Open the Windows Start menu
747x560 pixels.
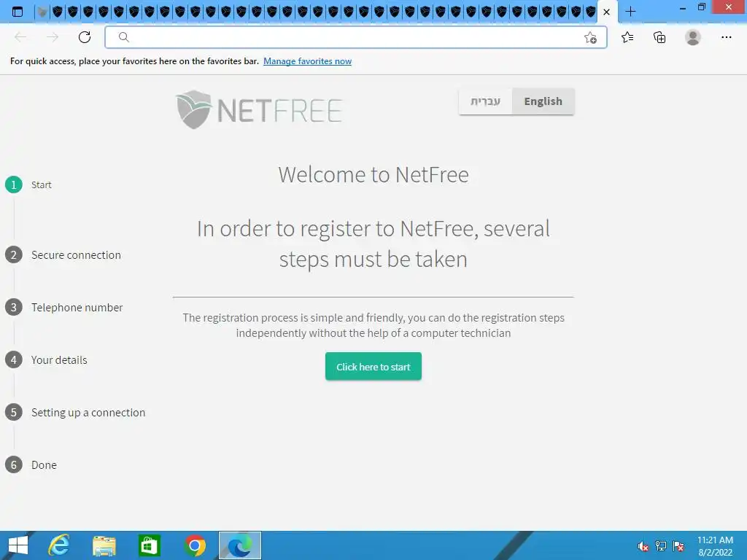pyautogui.click(x=18, y=545)
